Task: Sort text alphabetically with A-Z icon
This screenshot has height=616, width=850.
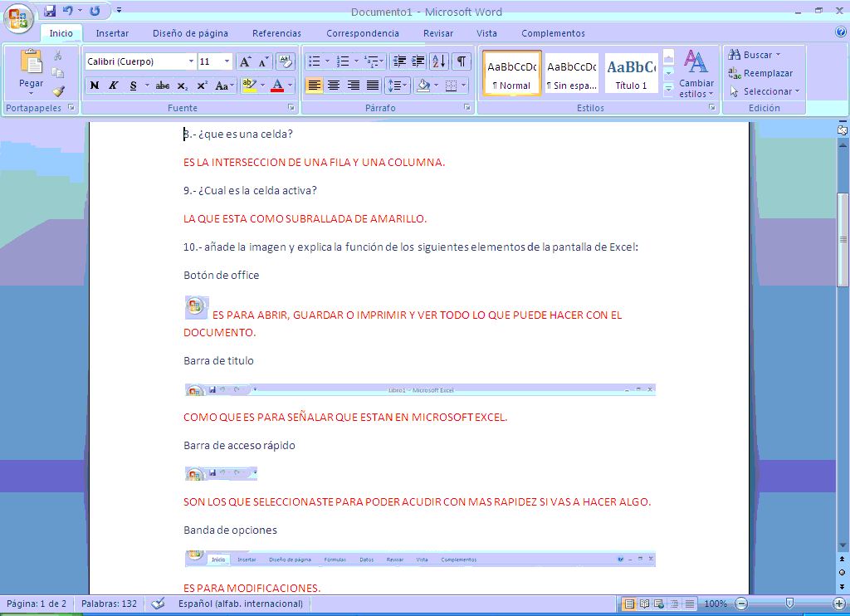Action: point(439,61)
